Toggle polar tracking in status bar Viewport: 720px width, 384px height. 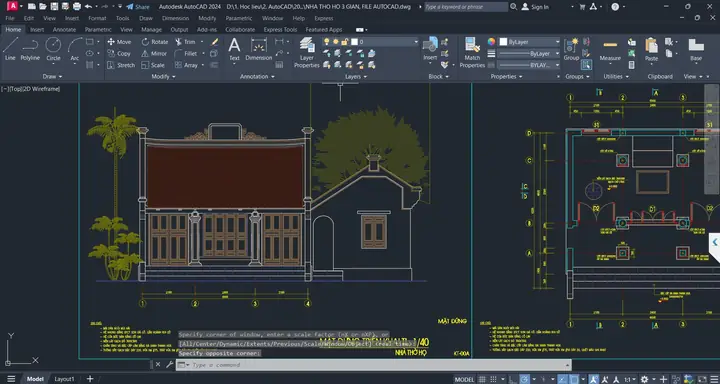(525, 379)
